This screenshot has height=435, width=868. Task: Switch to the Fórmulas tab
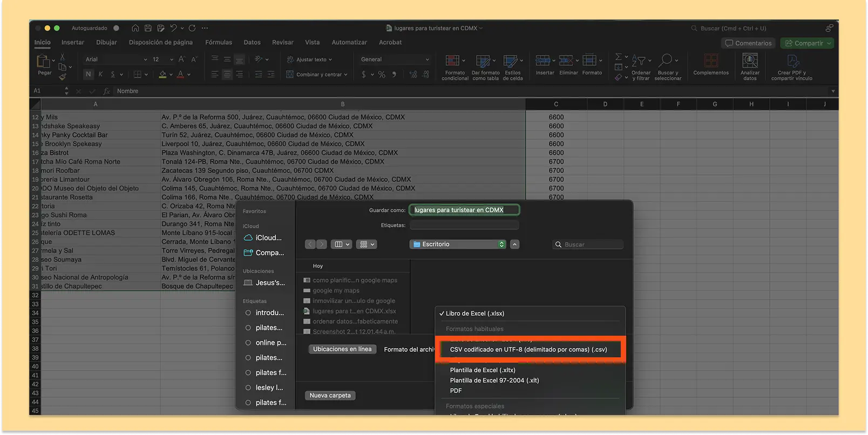pyautogui.click(x=219, y=42)
